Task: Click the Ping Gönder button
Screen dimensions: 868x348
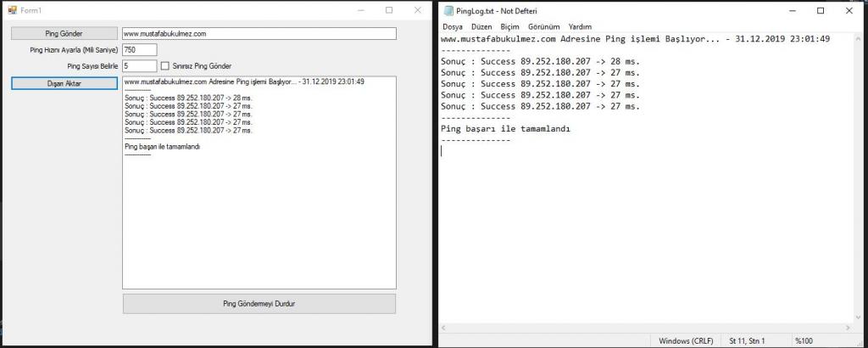Action: point(64,33)
